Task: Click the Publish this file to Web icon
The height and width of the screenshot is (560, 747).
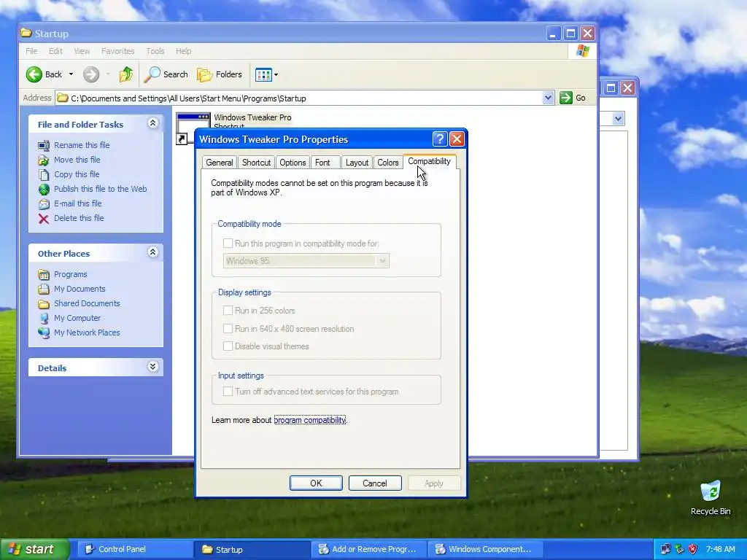Action: click(x=44, y=189)
